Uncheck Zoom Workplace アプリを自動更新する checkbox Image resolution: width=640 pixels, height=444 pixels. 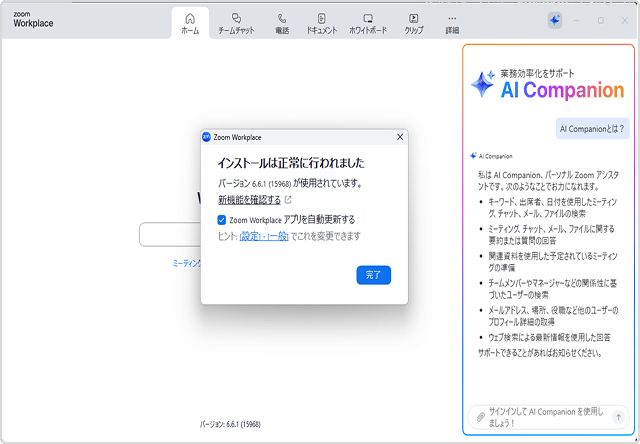tap(222, 219)
